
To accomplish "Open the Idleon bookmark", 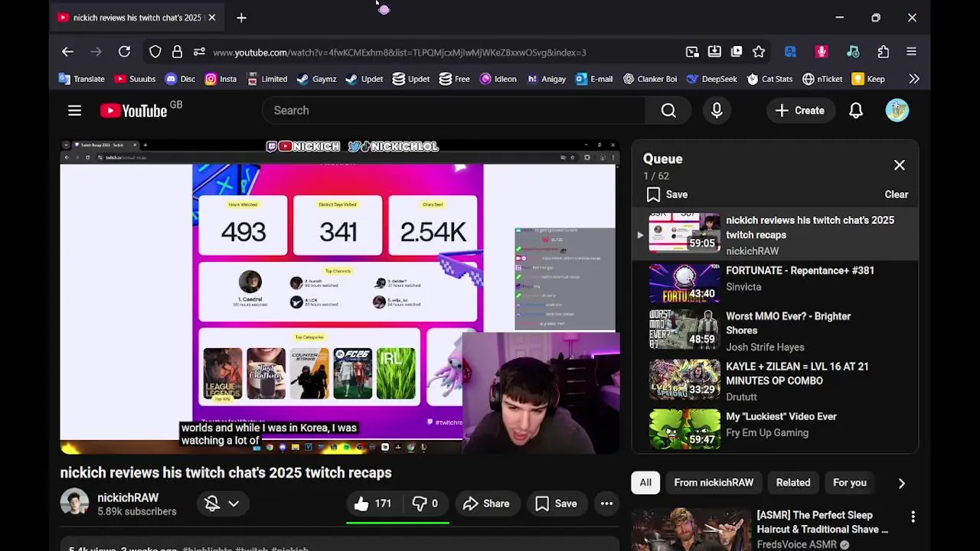I will 498,79.
